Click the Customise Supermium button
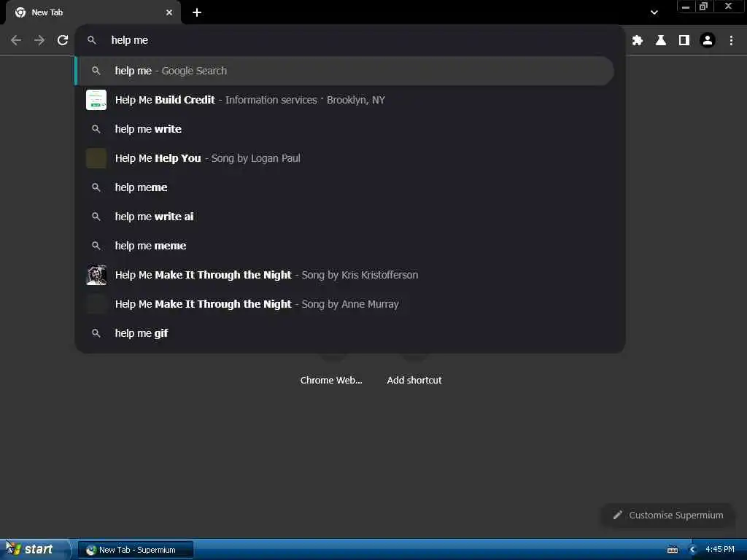Viewport: 747px width, 560px height. point(668,516)
